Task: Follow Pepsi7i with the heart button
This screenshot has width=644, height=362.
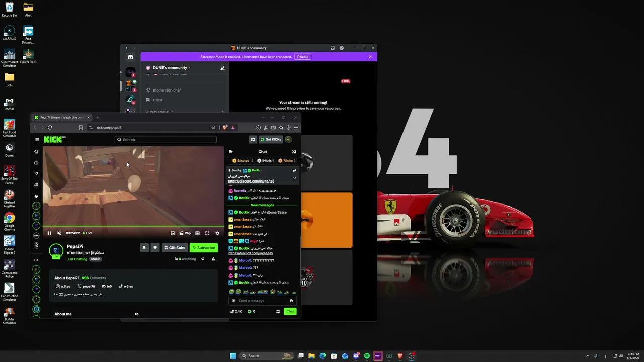Action: coord(155,248)
